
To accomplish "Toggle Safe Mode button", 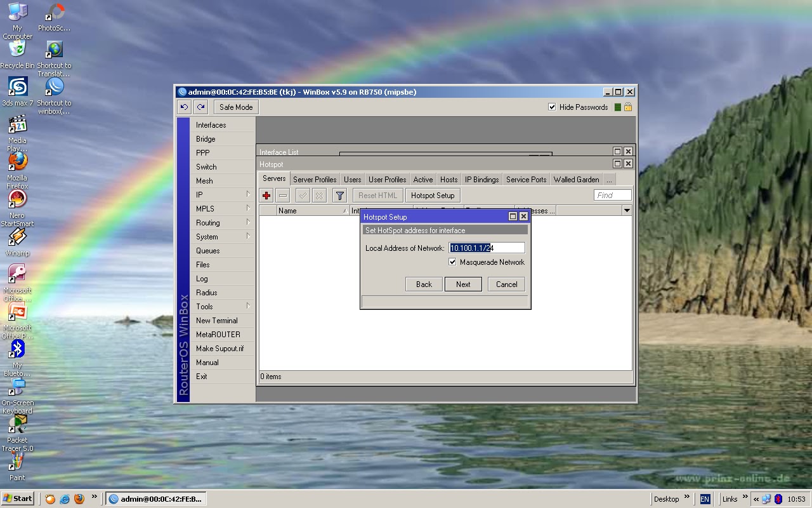I will (236, 107).
